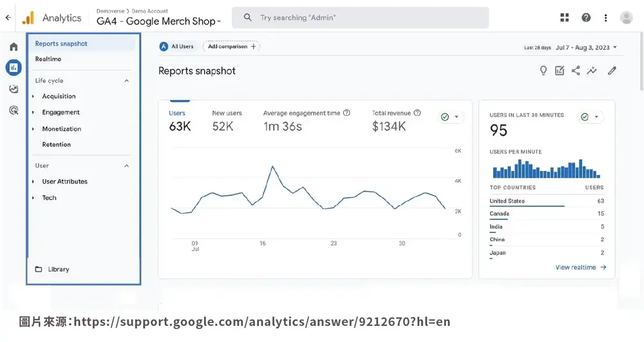Screen dimensions: 644x342
Task: Click the search field 'Try searching Admin'
Action: [360, 17]
